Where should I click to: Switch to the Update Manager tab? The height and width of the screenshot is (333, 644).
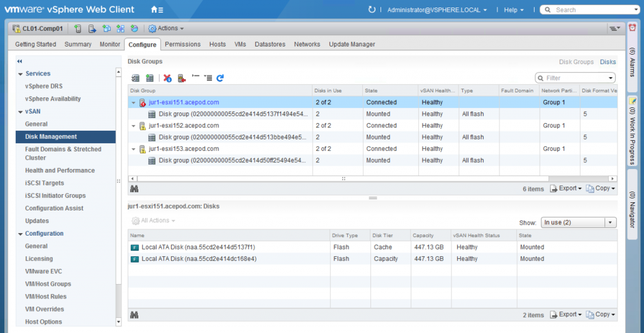(352, 44)
